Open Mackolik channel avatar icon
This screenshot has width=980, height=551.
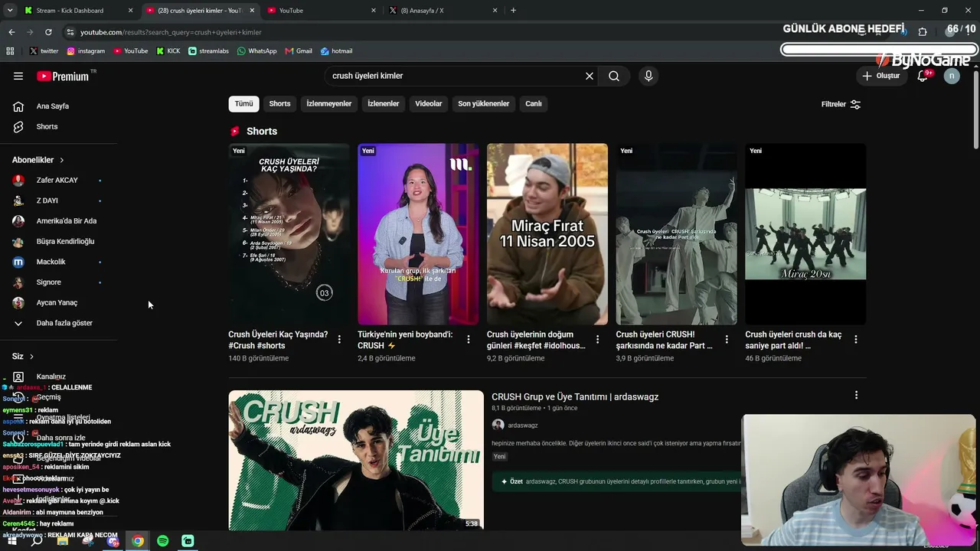18,262
